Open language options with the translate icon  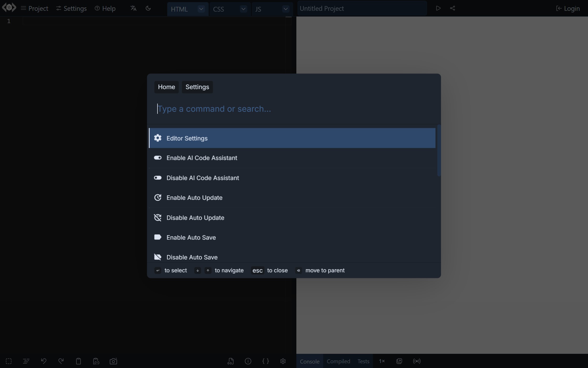(133, 8)
